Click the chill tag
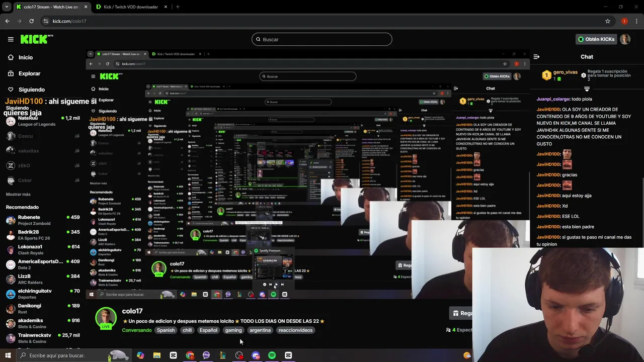 point(187,330)
